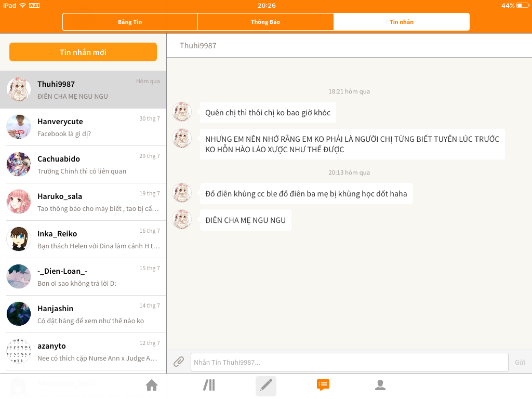The width and height of the screenshot is (532, 399).
Task: Tap the pencil write icon
Action: point(266,385)
